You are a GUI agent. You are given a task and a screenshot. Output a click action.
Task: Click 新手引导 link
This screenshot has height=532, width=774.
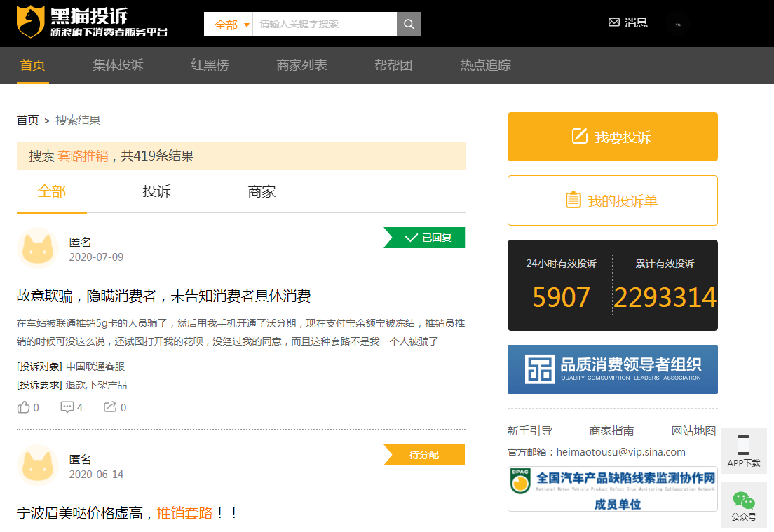tap(529, 431)
